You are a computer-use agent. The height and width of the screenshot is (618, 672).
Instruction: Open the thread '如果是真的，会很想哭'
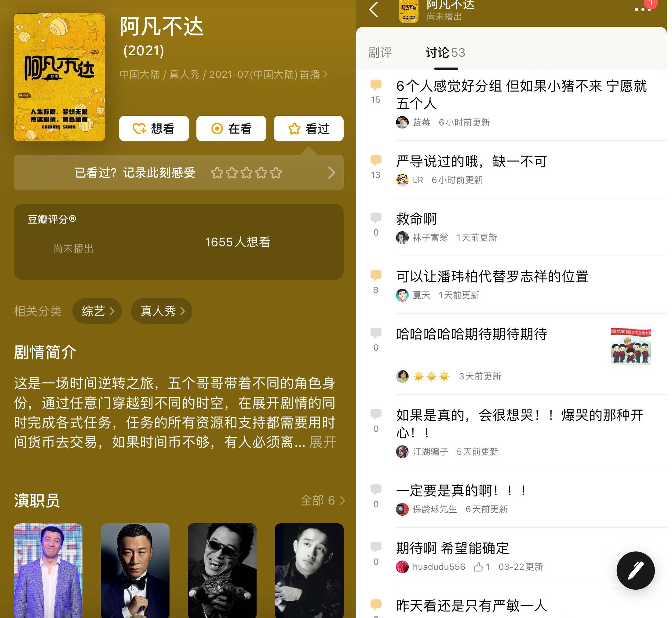520,424
